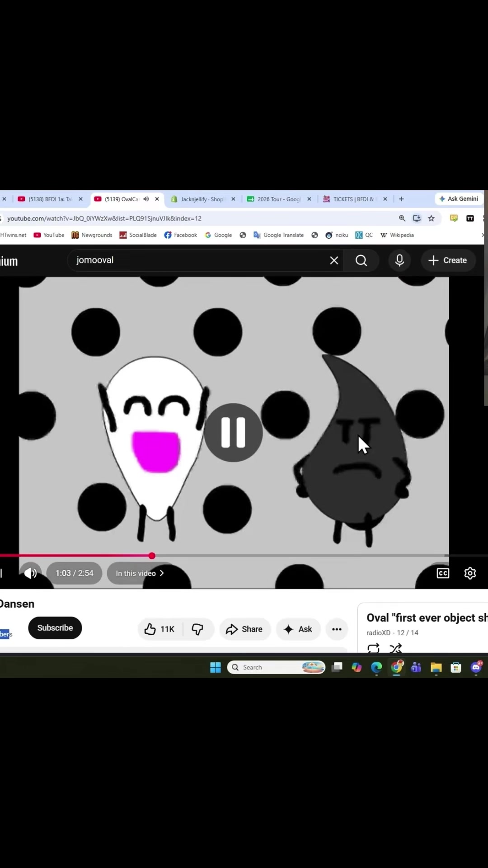Screen dimensions: 488x868
Task: Subscribe to the channel
Action: click(x=55, y=628)
